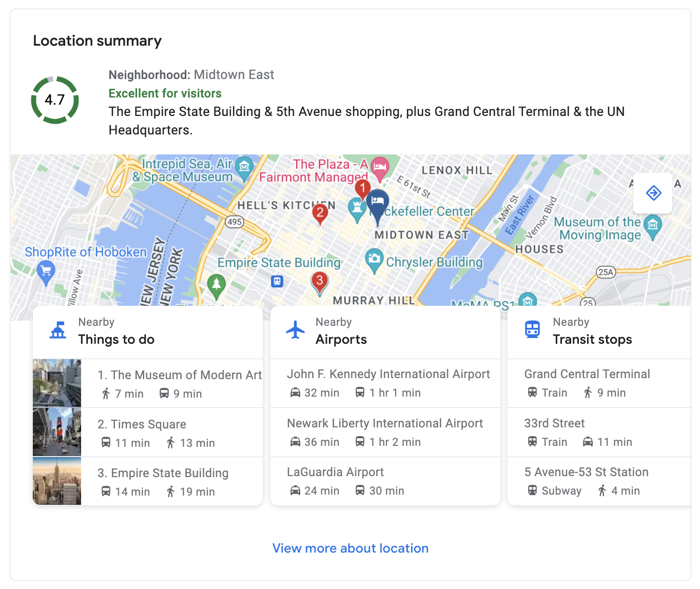Image resolution: width=700 pixels, height=589 pixels.
Task: Click the Nearby Things to do heading
Action: click(x=116, y=331)
